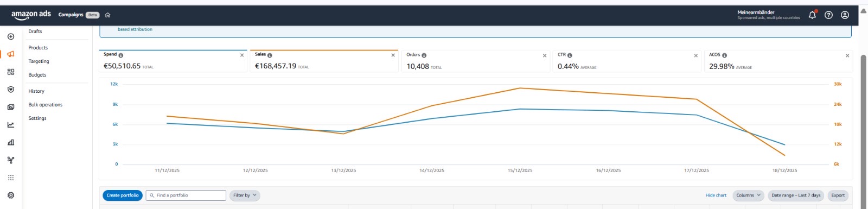Remove the Spend metric card
The height and width of the screenshot is (209, 868).
242,55
